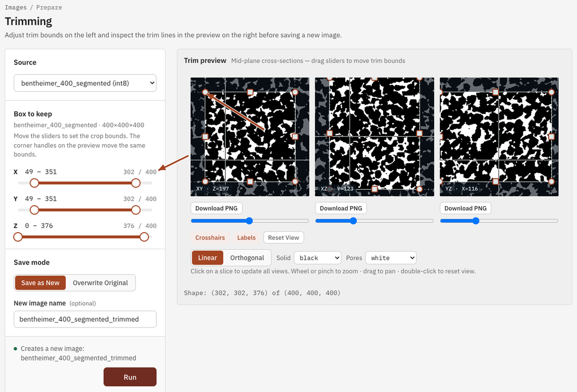577x392 pixels.
Task: Click the YZ cross-section preview image
Action: coord(499,137)
